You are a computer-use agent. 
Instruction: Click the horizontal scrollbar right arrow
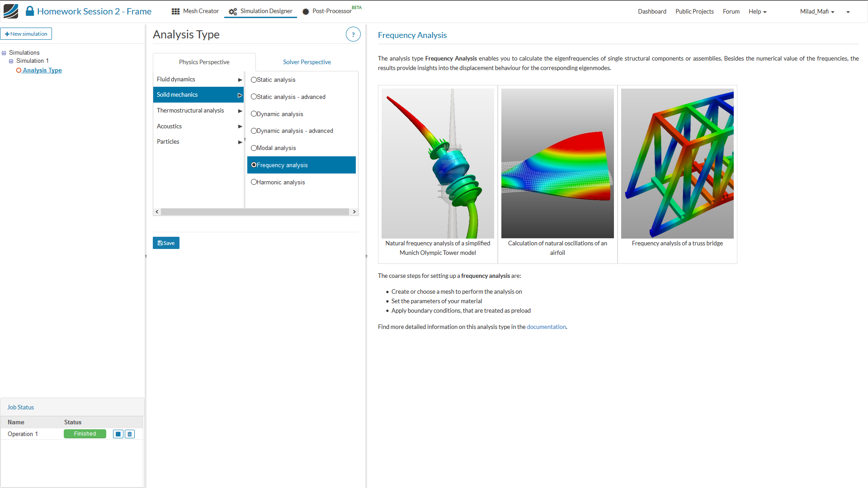click(x=354, y=211)
